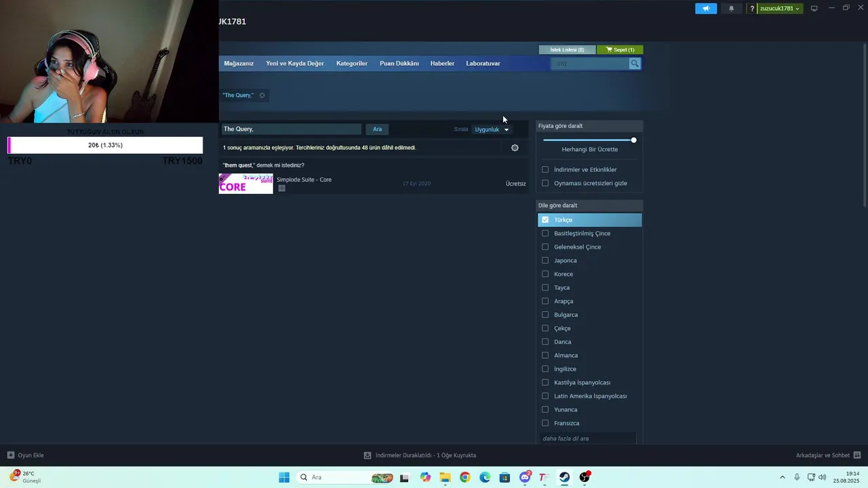The image size is (868, 488).
Task: Open Discord from taskbar
Action: click(525, 477)
